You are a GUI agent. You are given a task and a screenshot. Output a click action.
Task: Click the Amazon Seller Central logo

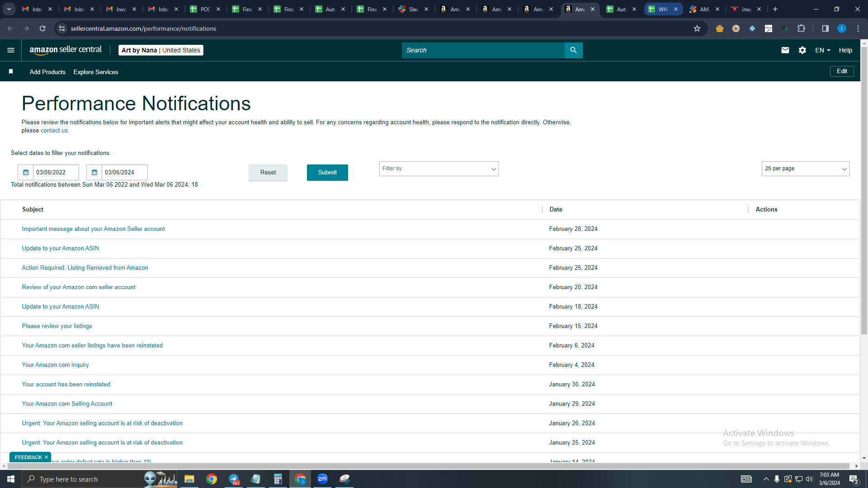click(x=66, y=50)
